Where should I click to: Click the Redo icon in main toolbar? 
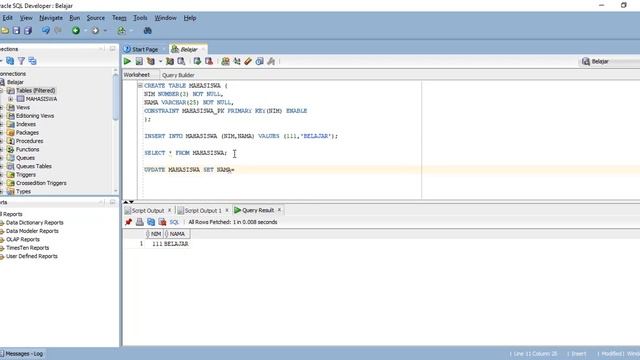point(58,31)
